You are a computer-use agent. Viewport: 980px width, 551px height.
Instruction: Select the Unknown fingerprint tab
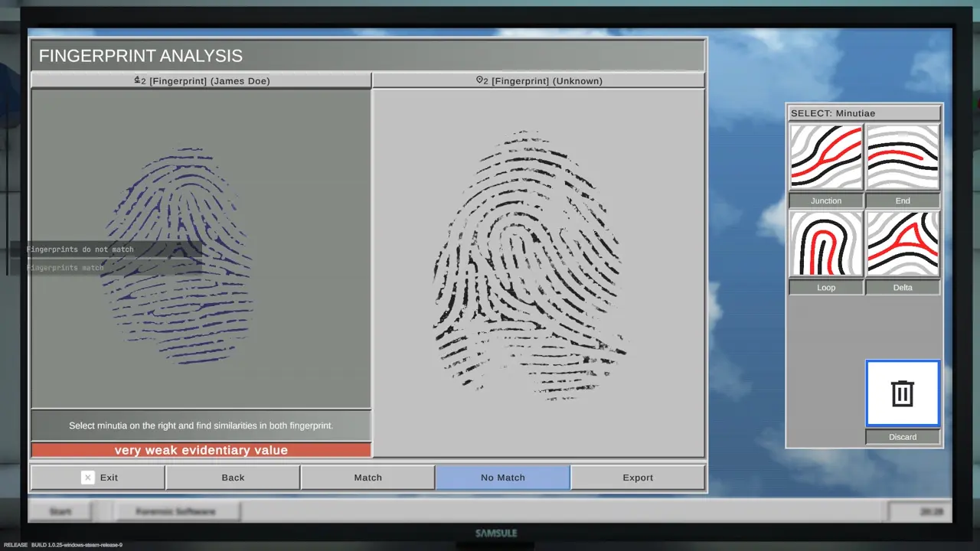coord(538,80)
